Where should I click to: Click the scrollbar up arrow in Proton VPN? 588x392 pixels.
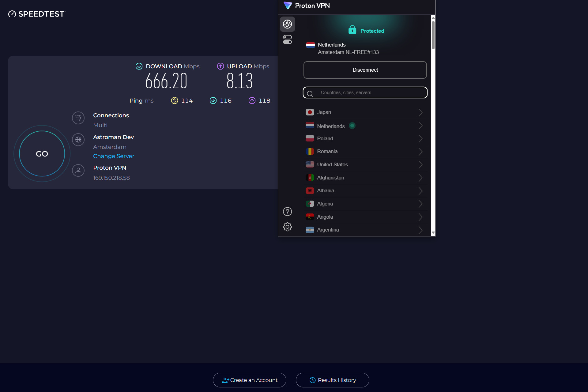pyautogui.click(x=433, y=18)
